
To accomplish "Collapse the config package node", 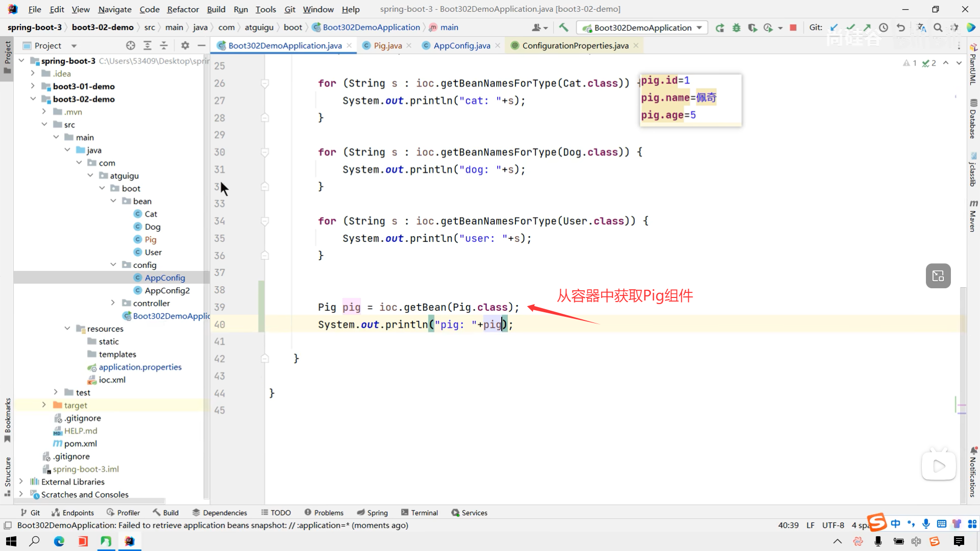I will 113,265.
